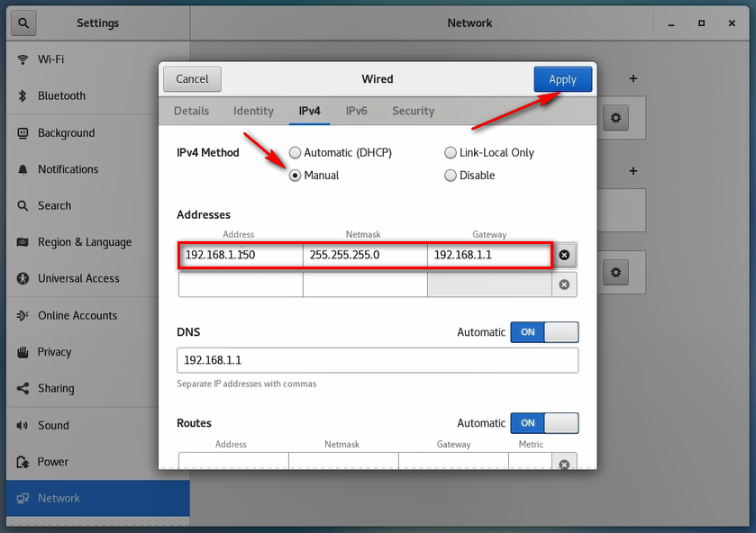Image resolution: width=756 pixels, height=533 pixels.
Task: Select Network in the sidebar
Action: (98, 498)
